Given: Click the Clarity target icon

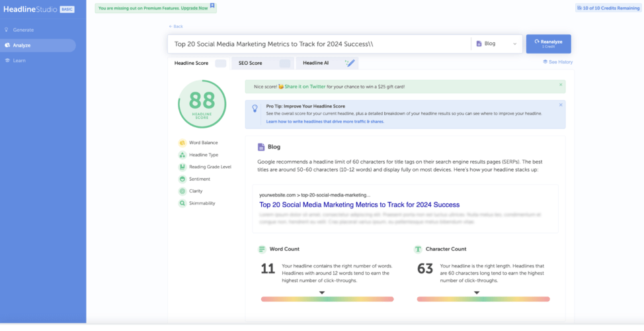Looking at the screenshot, I should pyautogui.click(x=182, y=191).
